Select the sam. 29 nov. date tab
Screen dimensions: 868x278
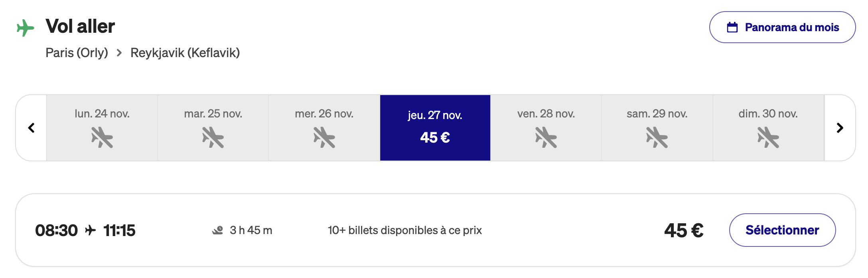pyautogui.click(x=657, y=128)
